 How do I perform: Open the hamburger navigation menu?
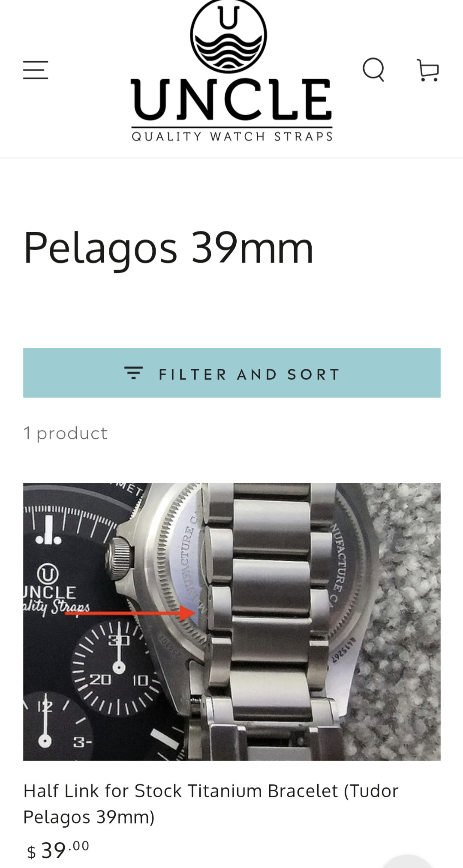pyautogui.click(x=36, y=70)
